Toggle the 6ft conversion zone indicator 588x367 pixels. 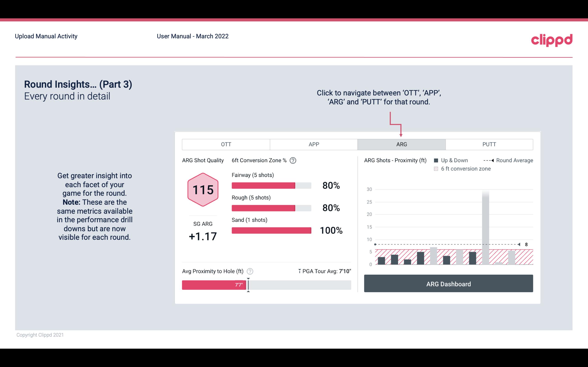[x=436, y=169]
